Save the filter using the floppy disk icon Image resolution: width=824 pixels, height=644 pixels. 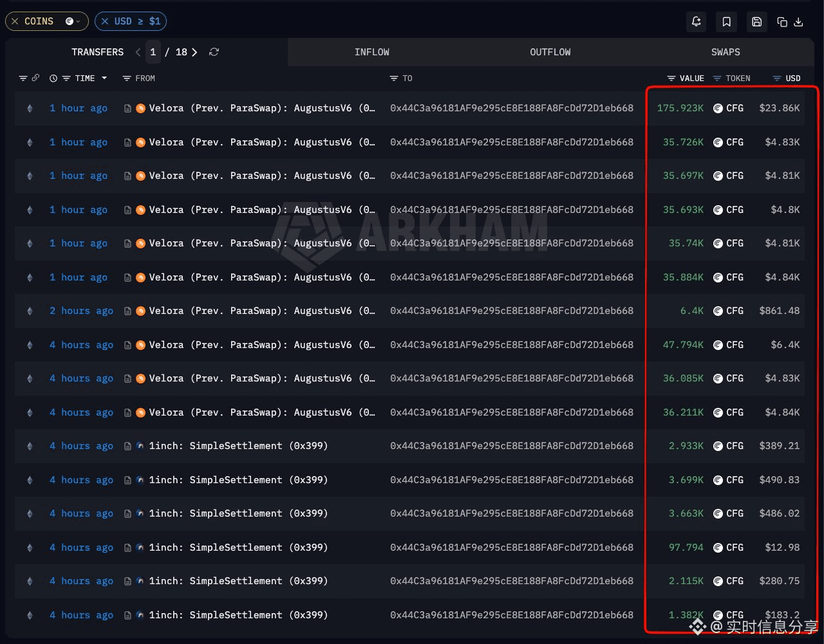[x=757, y=22]
